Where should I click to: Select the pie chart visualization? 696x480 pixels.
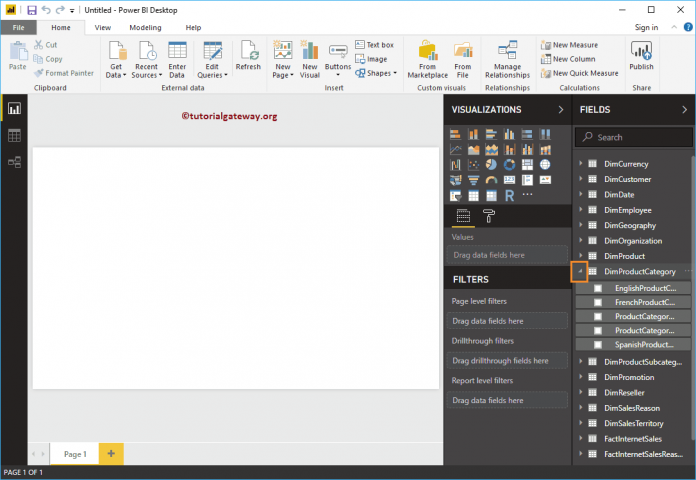[491, 165]
